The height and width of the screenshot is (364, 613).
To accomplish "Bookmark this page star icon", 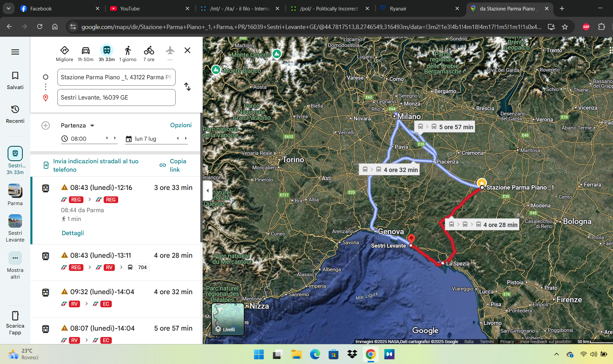I will click(x=565, y=27).
